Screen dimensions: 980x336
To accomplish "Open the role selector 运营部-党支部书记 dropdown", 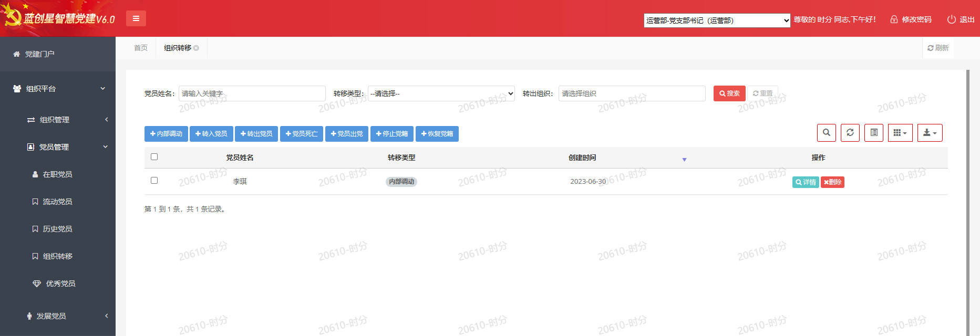I will (x=717, y=20).
